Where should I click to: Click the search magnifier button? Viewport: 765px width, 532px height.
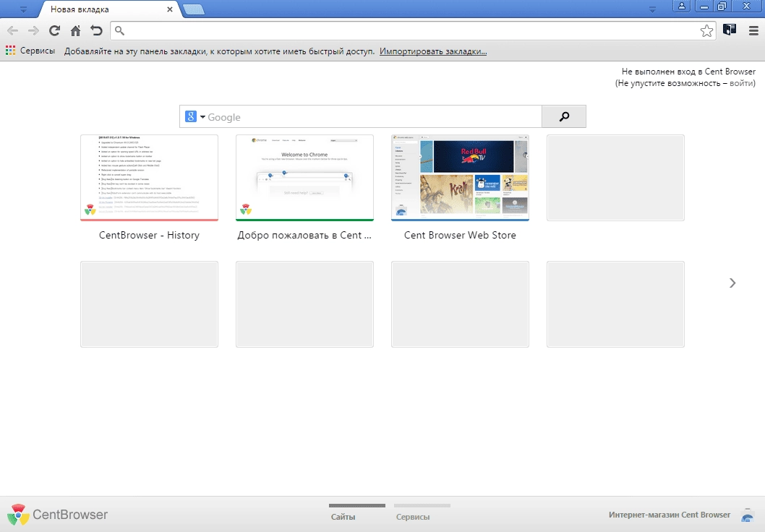[x=564, y=116]
